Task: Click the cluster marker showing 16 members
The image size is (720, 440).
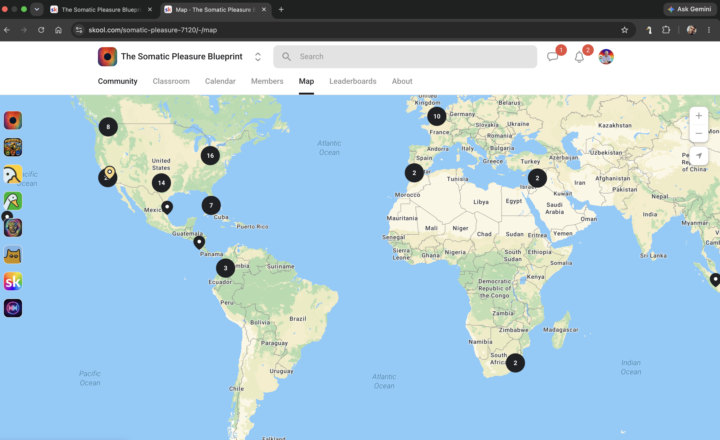Action: point(210,156)
